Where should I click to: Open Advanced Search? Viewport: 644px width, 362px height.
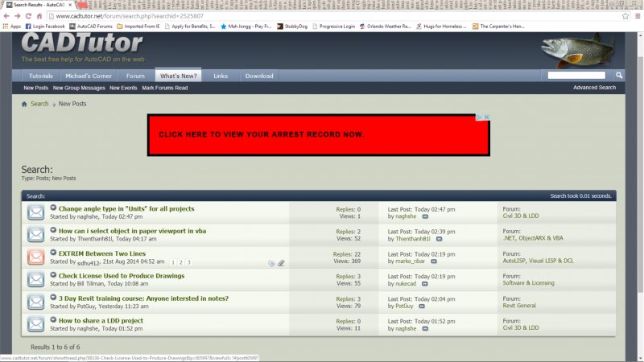click(594, 88)
